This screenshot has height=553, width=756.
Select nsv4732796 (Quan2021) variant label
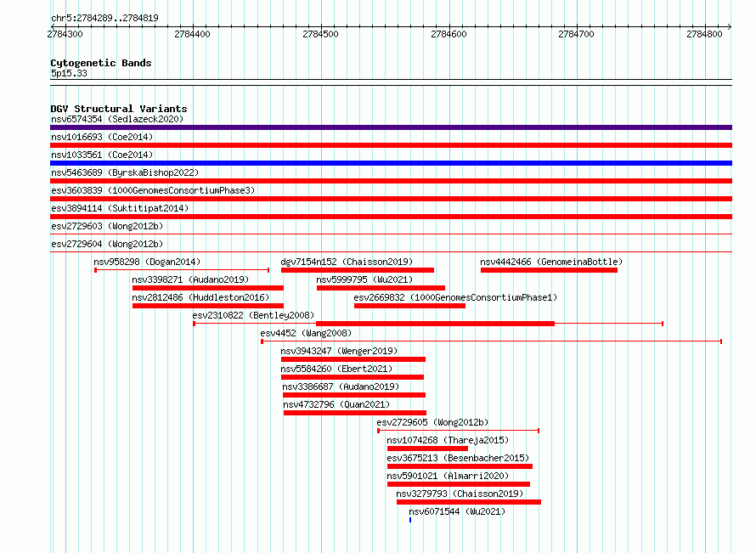[336, 404]
